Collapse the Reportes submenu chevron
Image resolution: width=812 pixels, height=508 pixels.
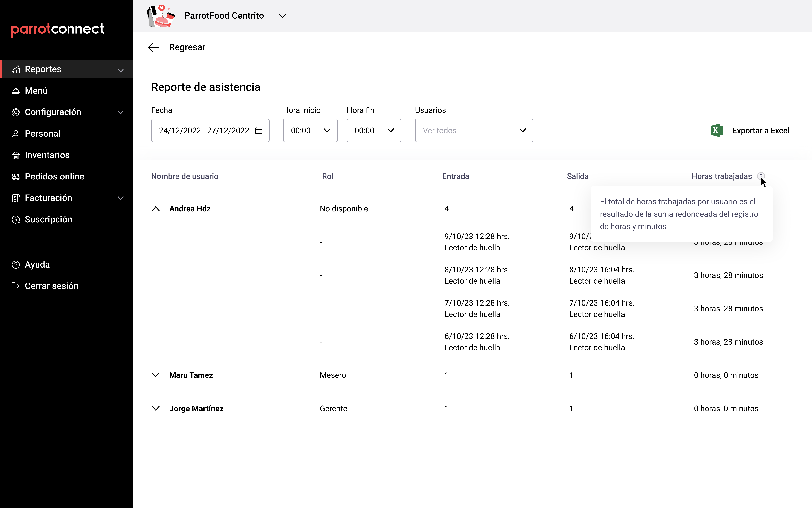(x=121, y=70)
